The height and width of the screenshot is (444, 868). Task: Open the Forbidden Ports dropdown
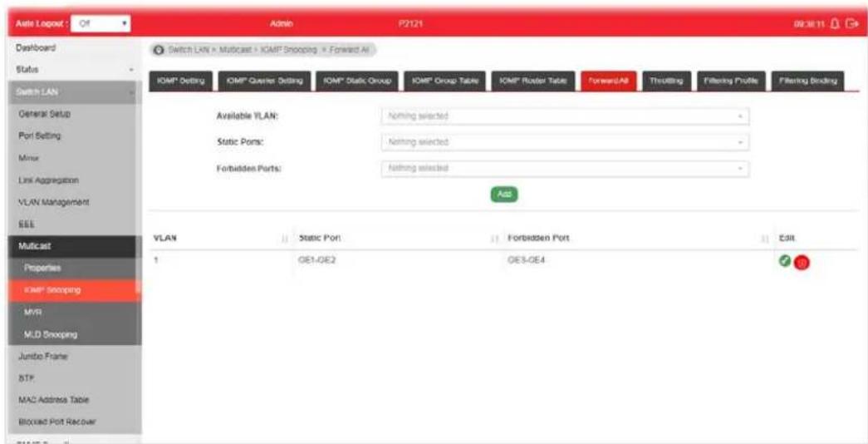(565, 169)
